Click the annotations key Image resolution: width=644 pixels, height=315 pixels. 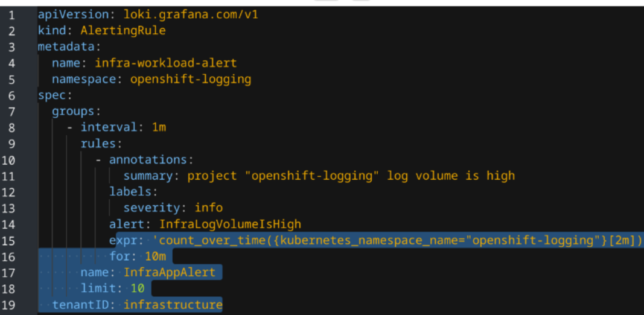[x=148, y=160]
